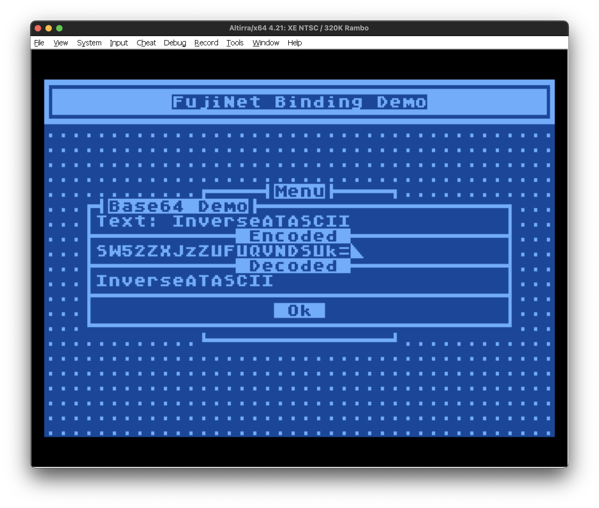Click the encoded Base64 string SW52ZXJzZUFUQVNDSUk=

click(x=223, y=251)
